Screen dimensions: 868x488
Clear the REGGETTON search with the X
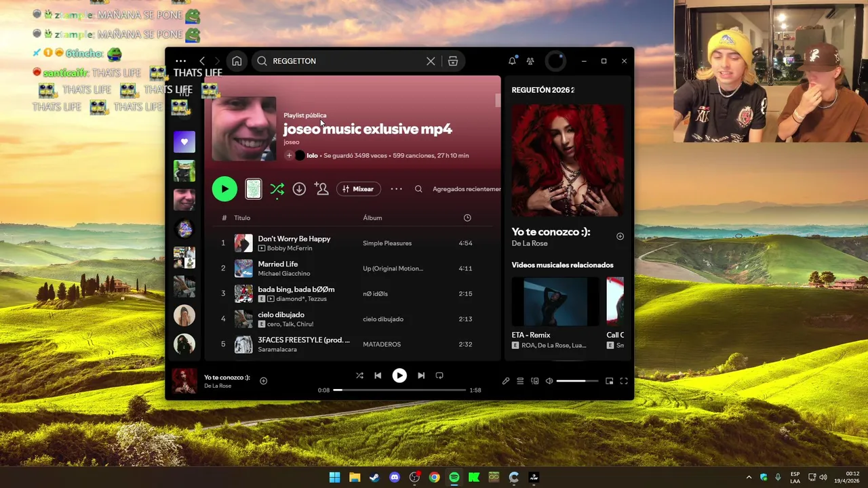[431, 61]
